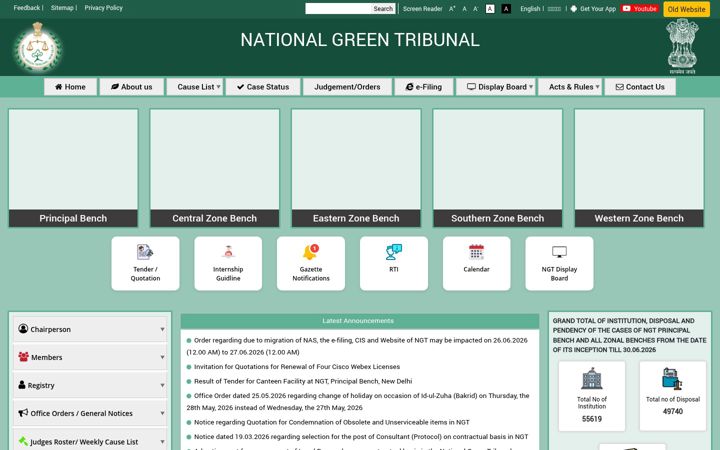Go to Home menu item
Screen dimensions: 720x450
70,87
